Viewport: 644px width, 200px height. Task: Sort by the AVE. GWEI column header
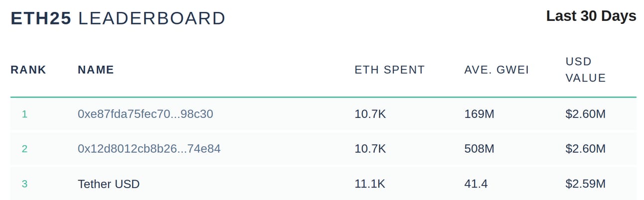click(x=496, y=70)
